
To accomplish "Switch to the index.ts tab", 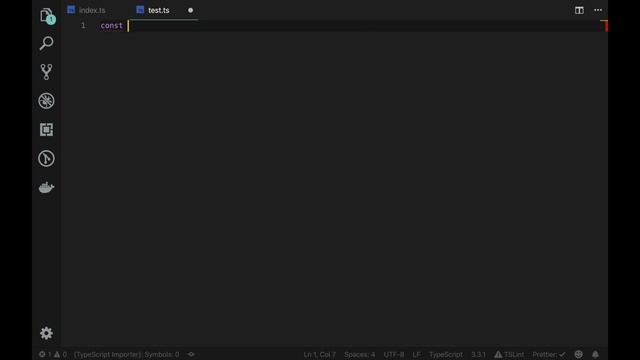I will click(92, 10).
